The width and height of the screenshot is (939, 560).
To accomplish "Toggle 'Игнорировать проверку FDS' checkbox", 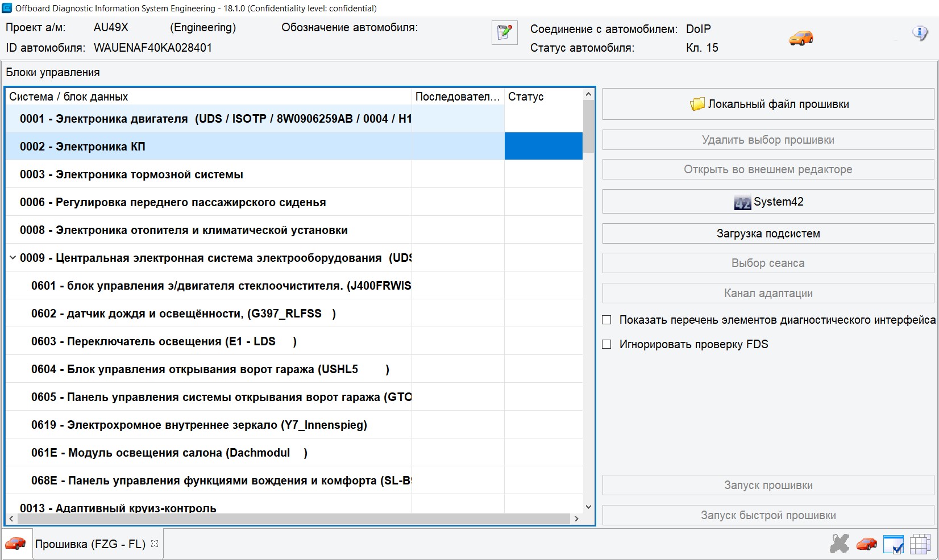I will 606,344.
